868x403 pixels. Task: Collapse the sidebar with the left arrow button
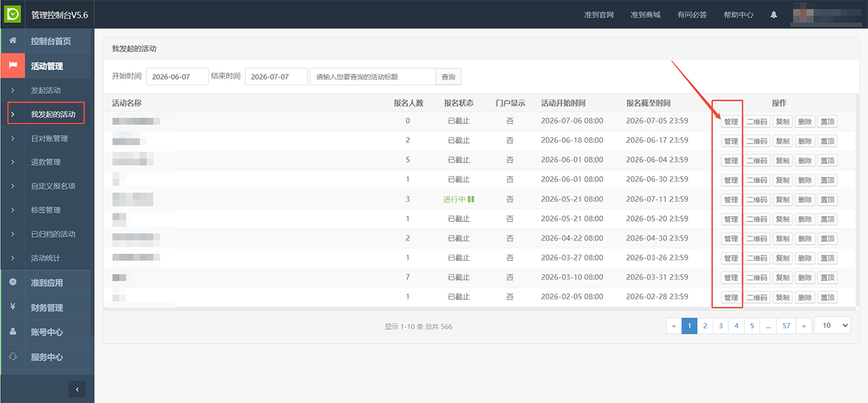[77, 389]
